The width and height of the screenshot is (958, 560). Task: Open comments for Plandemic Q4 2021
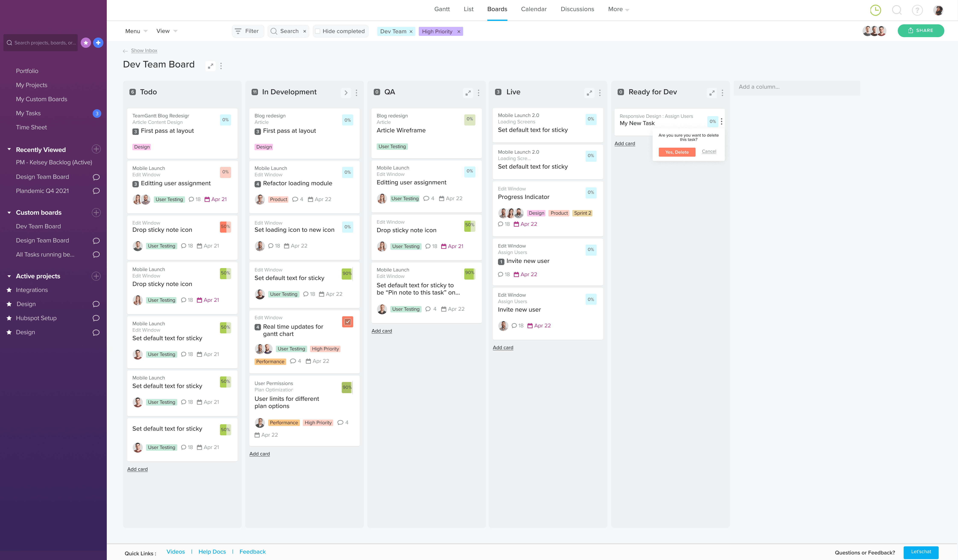(96, 191)
